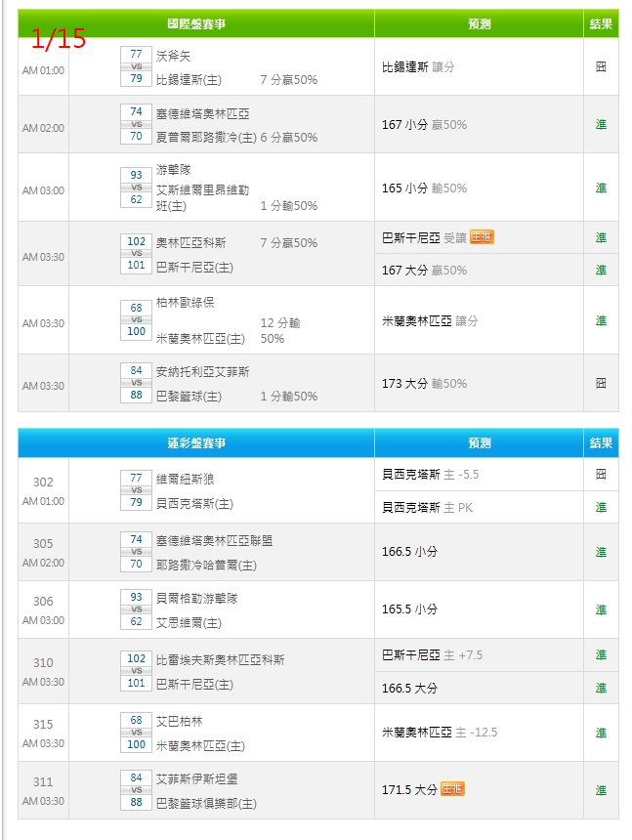Click the 貝西克塔斯 主 -5.5 prediction

click(x=430, y=475)
